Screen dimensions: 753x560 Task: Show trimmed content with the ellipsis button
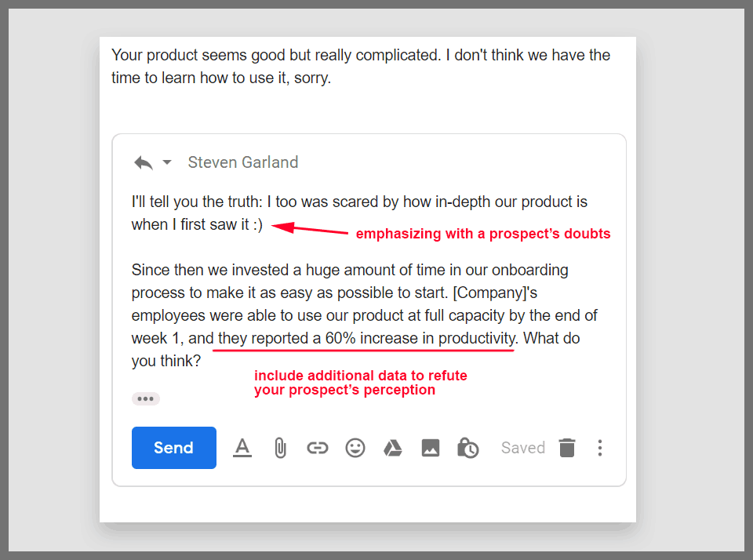[146, 398]
